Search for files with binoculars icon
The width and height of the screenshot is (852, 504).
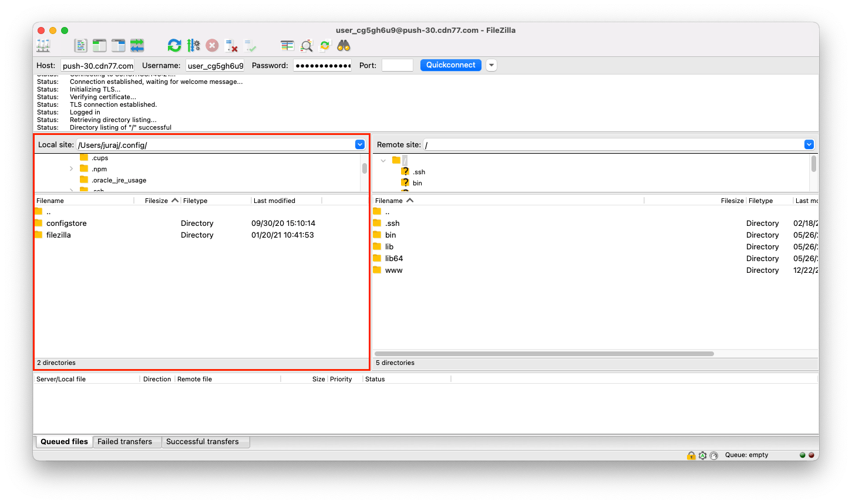tap(344, 45)
